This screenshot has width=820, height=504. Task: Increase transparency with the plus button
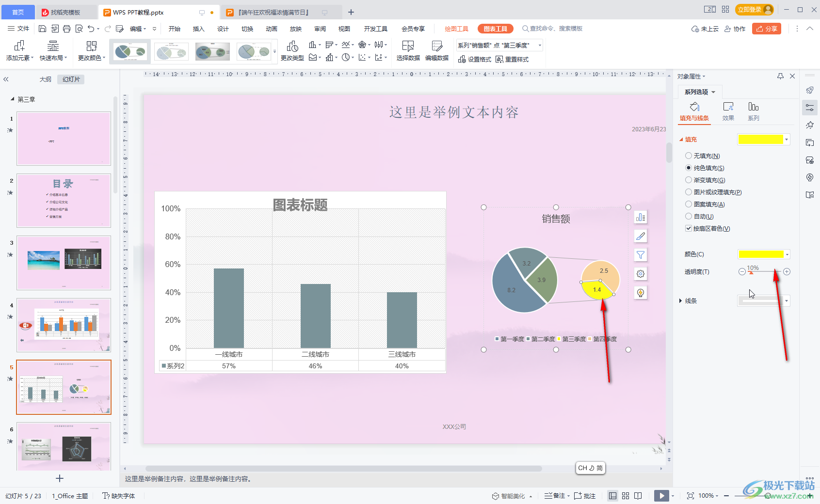click(x=787, y=272)
